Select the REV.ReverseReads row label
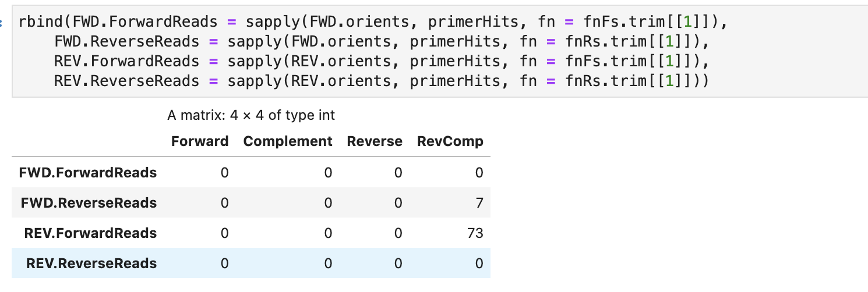868x292 pixels. point(91,263)
